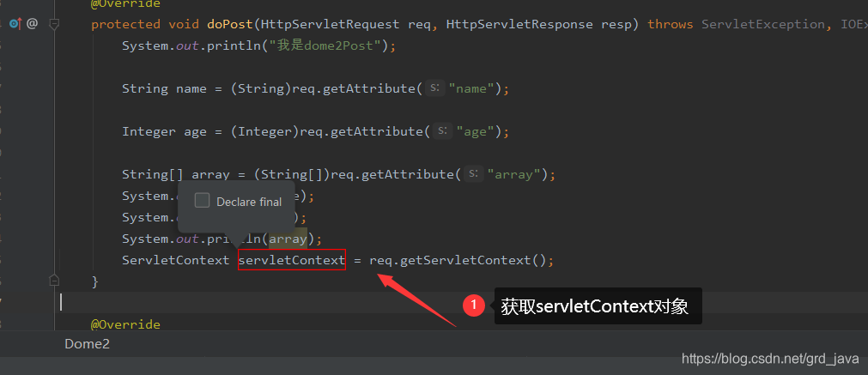Click the HttpServletRequest parameter type
The height and width of the screenshot is (375, 868).
point(331,24)
